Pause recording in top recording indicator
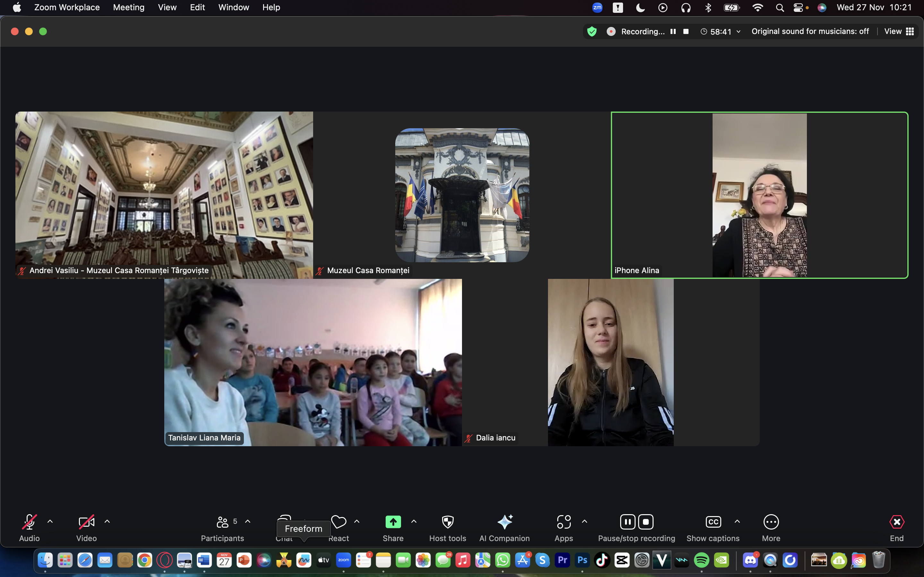924x577 pixels. [673, 31]
